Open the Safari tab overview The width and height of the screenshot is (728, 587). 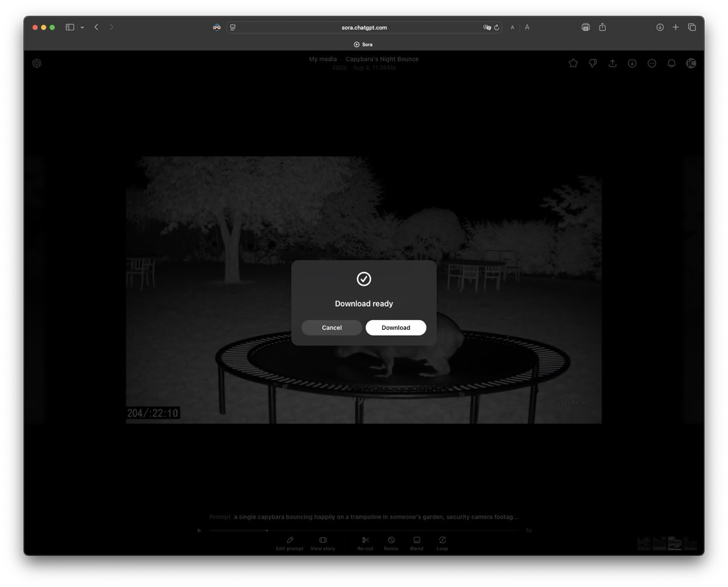coord(692,27)
